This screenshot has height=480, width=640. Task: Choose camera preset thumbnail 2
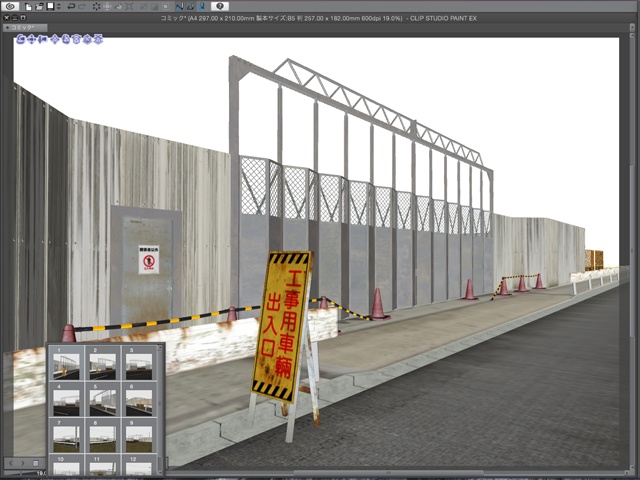pos(103,364)
